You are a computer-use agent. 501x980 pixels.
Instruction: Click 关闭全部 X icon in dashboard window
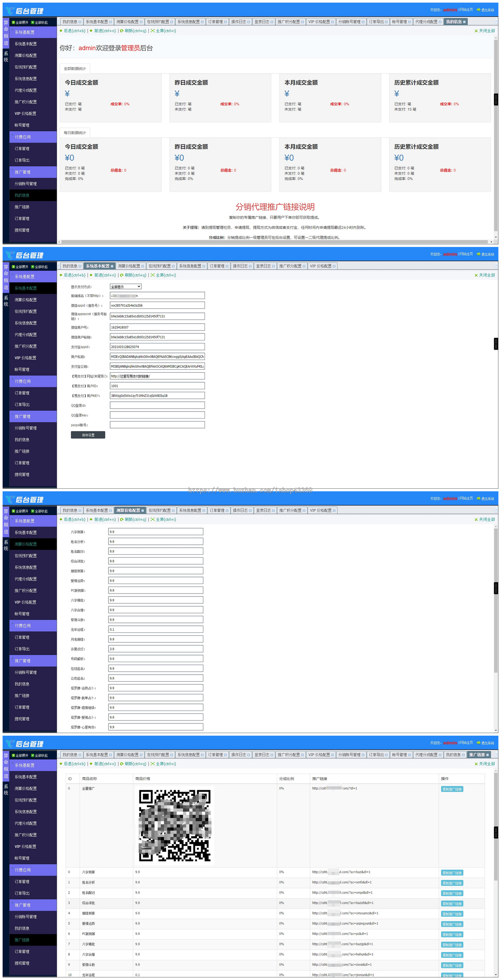coord(476,31)
